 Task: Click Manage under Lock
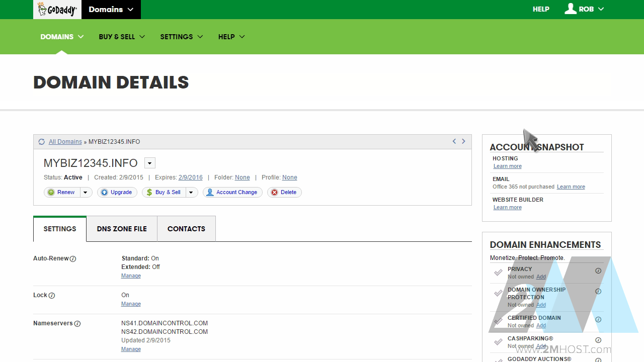point(131,304)
